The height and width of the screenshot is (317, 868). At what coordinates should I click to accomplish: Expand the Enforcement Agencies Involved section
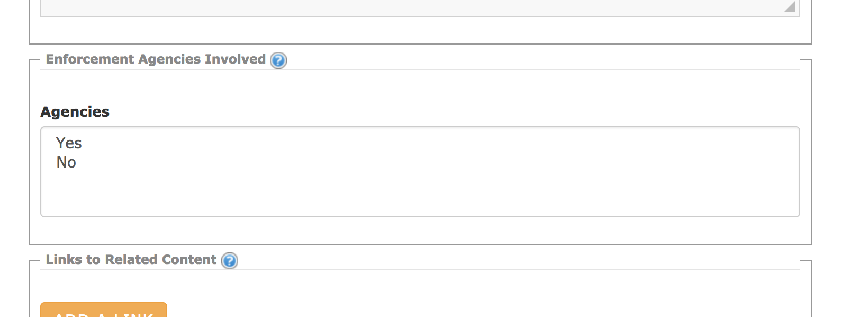tap(157, 59)
